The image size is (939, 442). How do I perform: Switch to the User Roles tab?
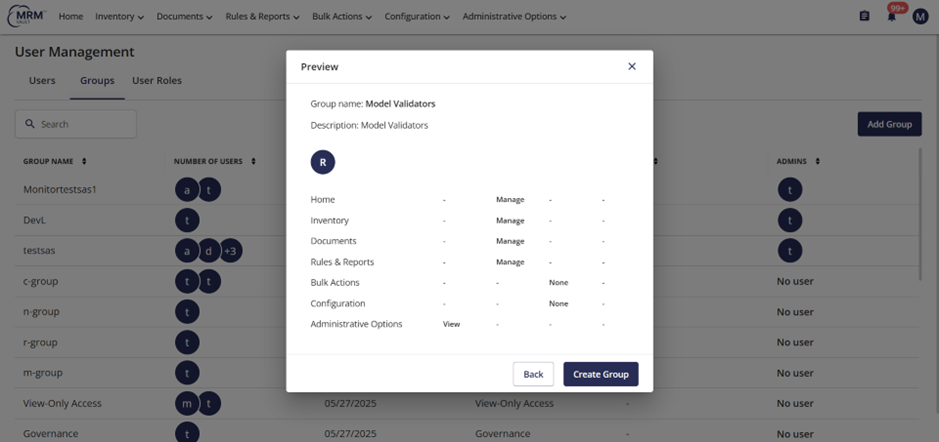coord(157,80)
